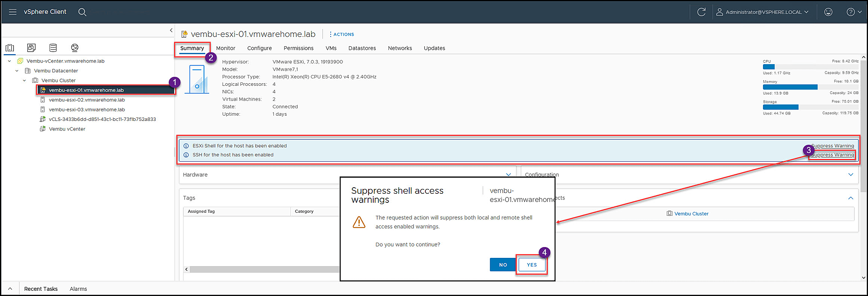Screen dimensions: 868x296
Task: Collapse the Vembu Cluster tree node
Action: [24, 81]
